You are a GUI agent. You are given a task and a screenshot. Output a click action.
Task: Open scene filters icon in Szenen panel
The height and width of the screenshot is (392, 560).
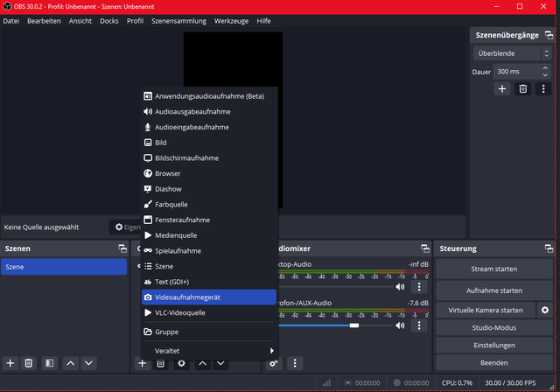pyautogui.click(x=49, y=363)
